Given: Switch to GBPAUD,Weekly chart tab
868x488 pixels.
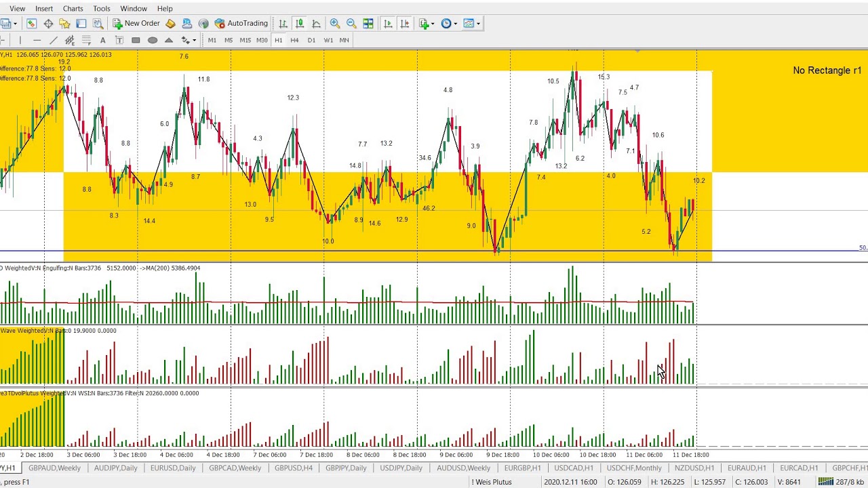Looking at the screenshot, I should [54, 468].
